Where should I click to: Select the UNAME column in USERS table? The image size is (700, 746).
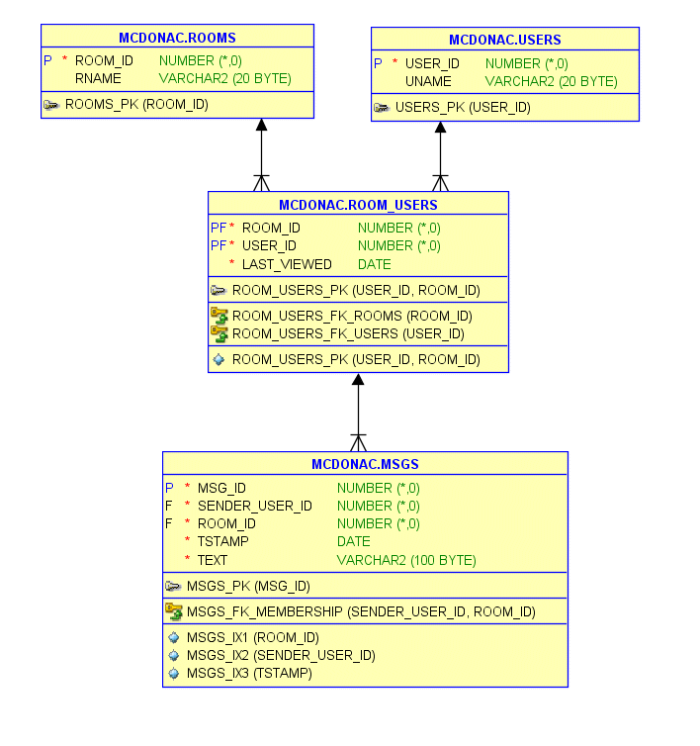coord(428,81)
